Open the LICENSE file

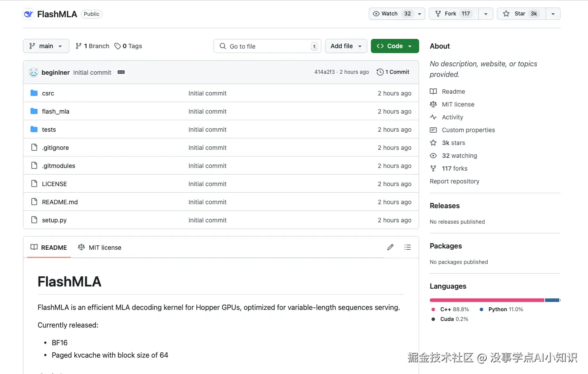pyautogui.click(x=54, y=184)
